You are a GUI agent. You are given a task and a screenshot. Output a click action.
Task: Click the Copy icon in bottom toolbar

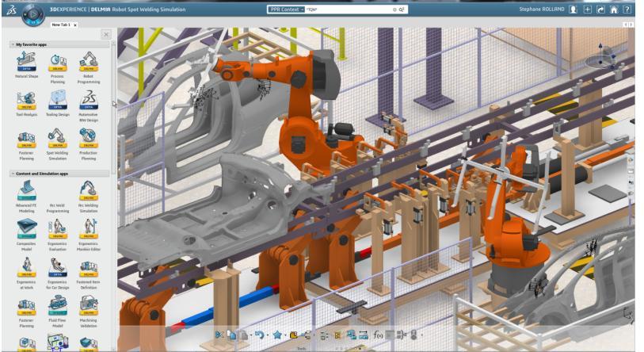coord(231,335)
